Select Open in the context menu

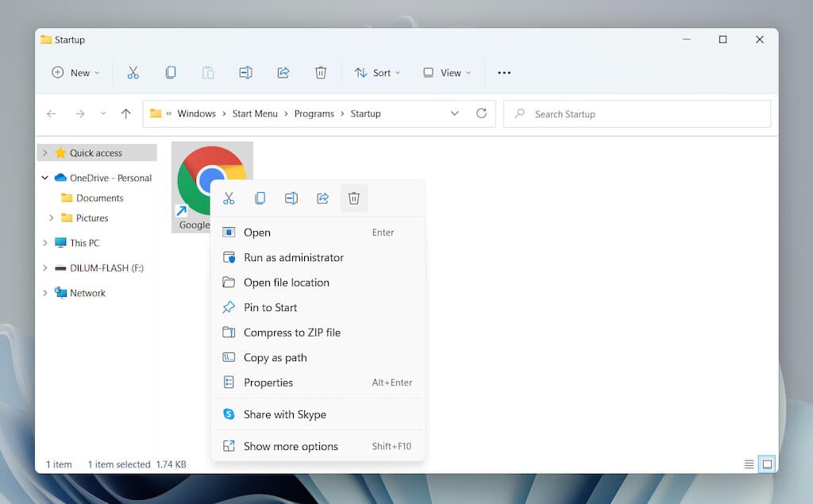click(318, 233)
